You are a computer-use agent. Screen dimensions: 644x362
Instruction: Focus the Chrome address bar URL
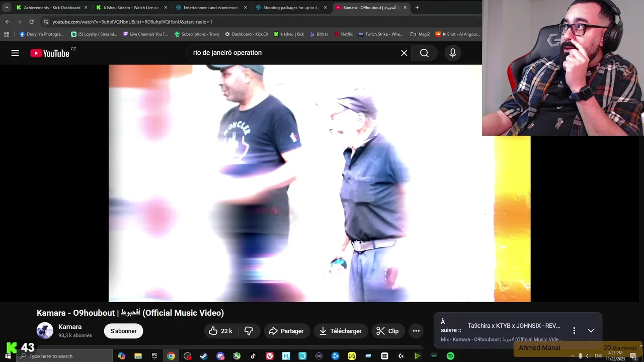(x=132, y=22)
